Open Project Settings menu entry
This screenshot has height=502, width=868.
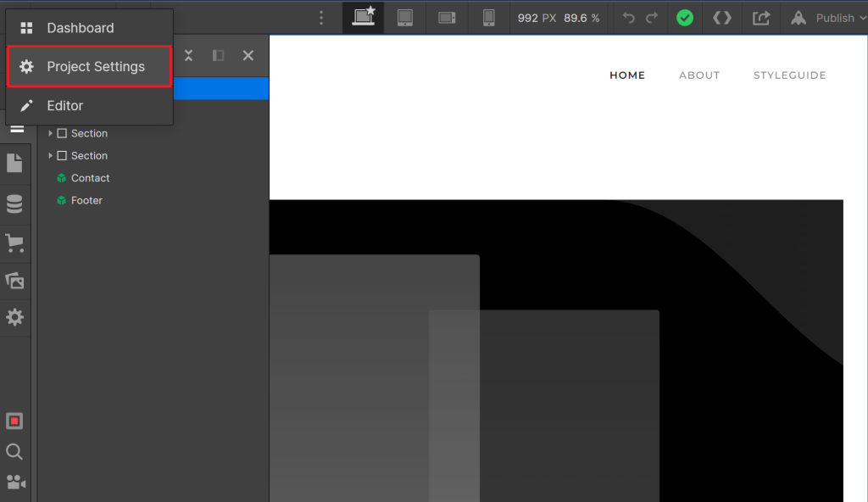tap(89, 66)
